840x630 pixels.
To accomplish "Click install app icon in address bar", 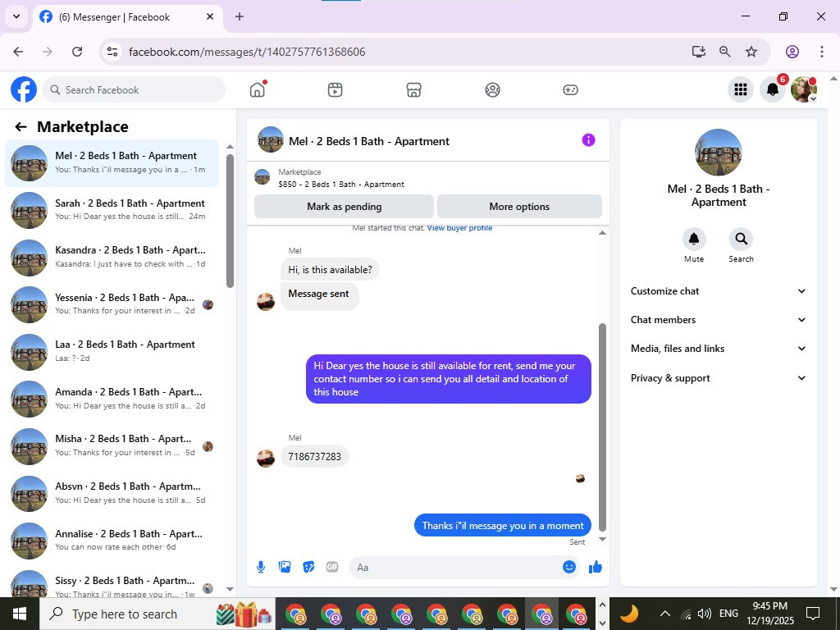I will tap(698, 52).
